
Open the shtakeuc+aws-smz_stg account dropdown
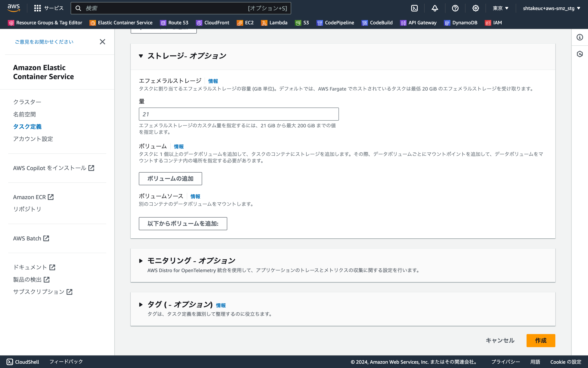click(551, 8)
